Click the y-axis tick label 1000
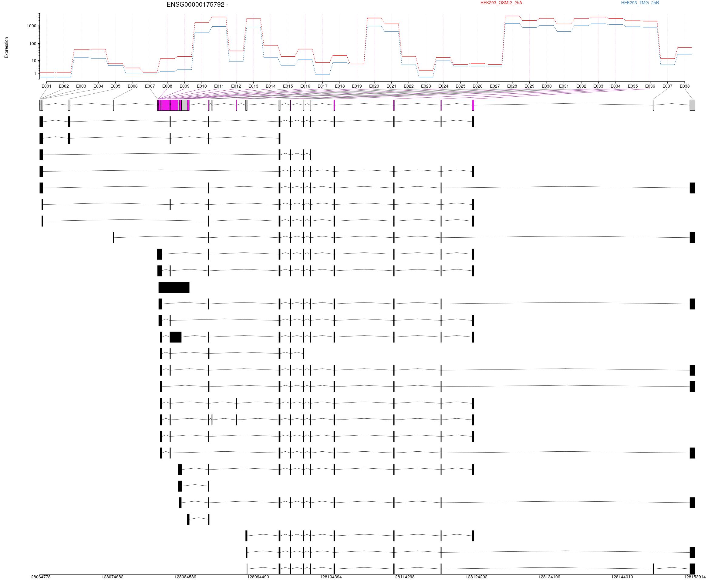 (x=32, y=26)
